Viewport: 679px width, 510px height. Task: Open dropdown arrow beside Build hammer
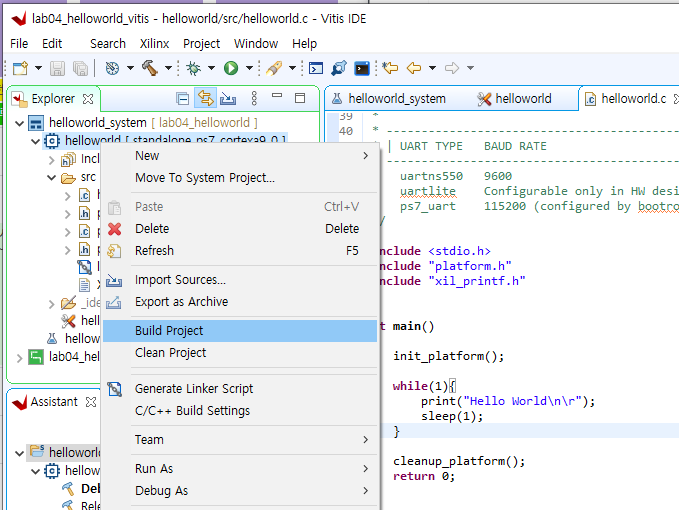(168, 68)
